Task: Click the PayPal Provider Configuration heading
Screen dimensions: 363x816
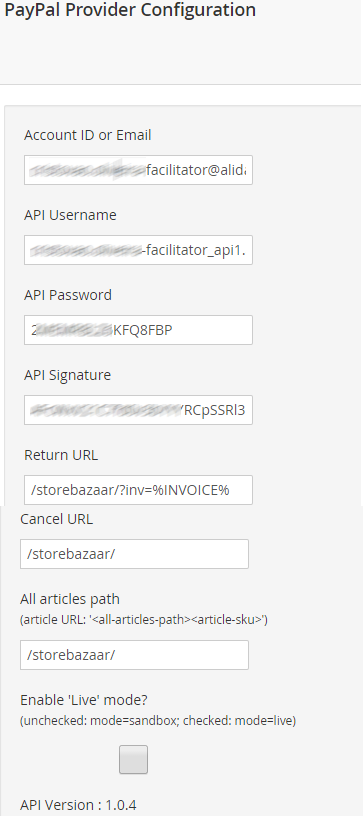Action: (x=130, y=9)
